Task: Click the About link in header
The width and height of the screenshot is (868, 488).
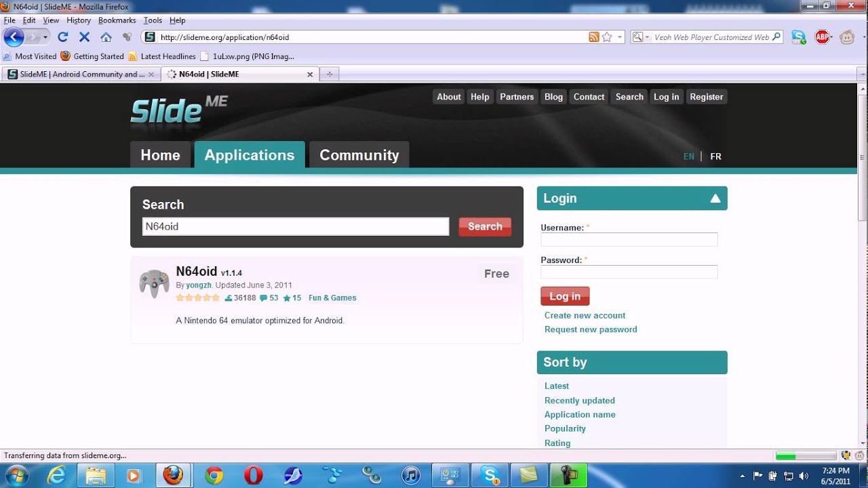Action: coord(449,97)
